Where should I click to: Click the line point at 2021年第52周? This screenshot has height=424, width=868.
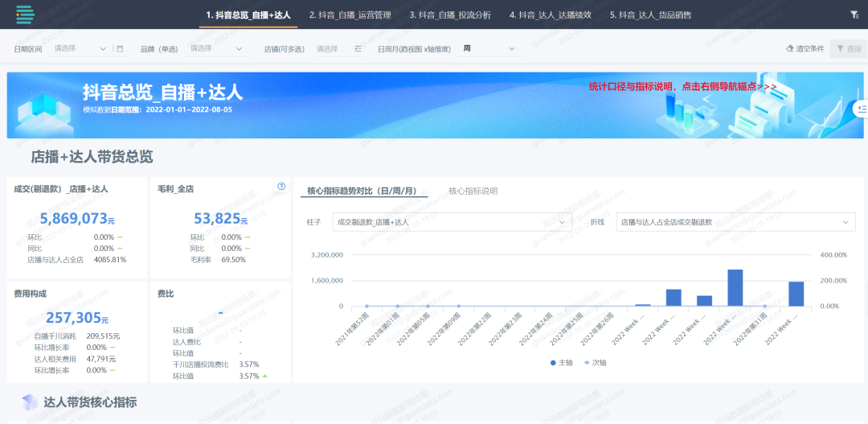click(x=367, y=306)
